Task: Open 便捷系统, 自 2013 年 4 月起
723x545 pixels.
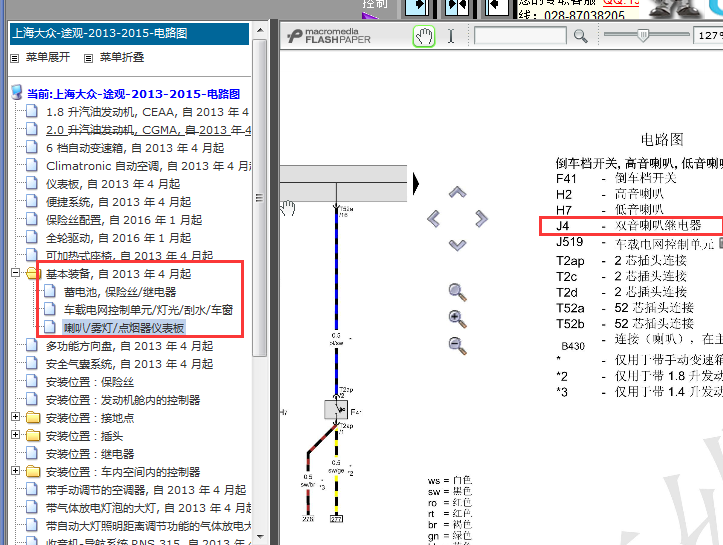Action: click(119, 202)
